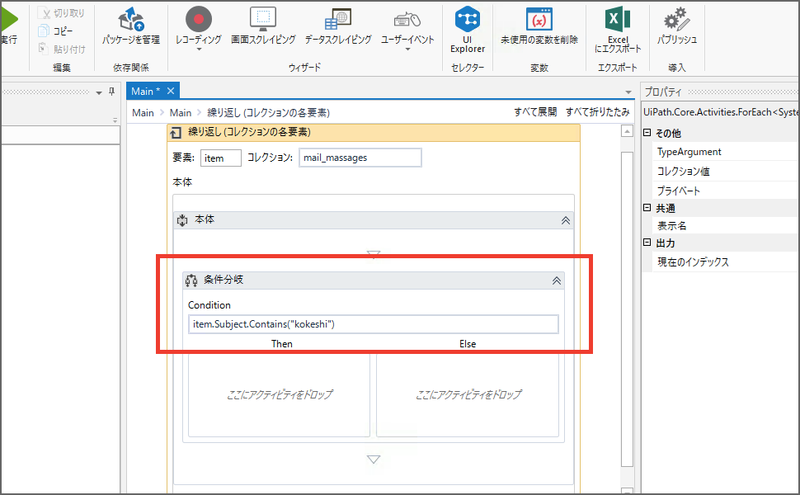Open Screen Scraping (画面スクレイピング)
The image size is (800, 495).
coord(263,26)
